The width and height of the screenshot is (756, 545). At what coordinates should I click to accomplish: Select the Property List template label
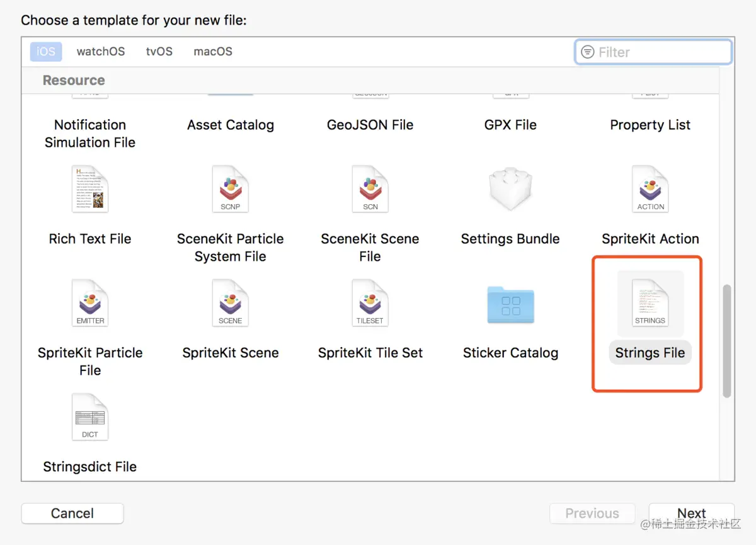tap(650, 125)
